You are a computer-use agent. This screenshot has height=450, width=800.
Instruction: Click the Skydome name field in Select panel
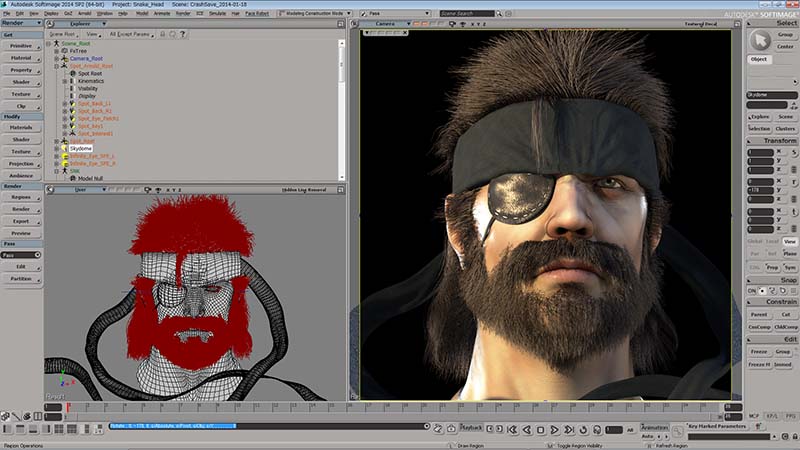tap(771, 95)
